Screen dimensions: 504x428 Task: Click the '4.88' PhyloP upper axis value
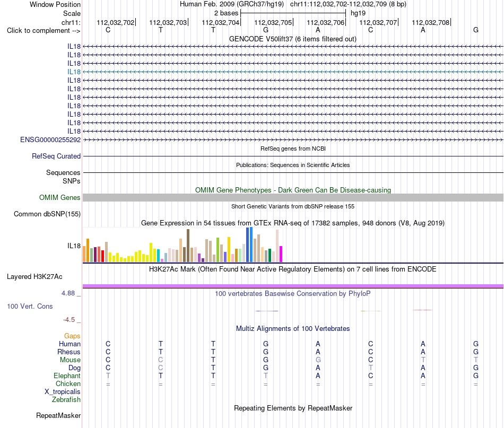click(68, 293)
